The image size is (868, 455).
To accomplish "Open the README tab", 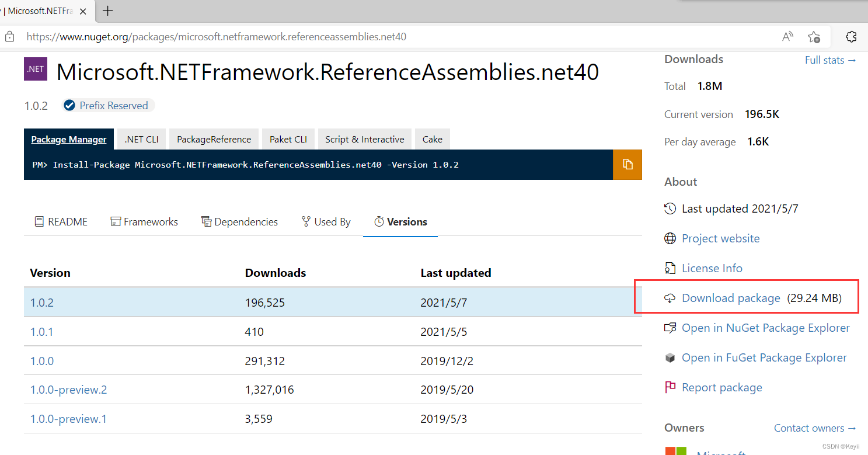I will tap(61, 222).
